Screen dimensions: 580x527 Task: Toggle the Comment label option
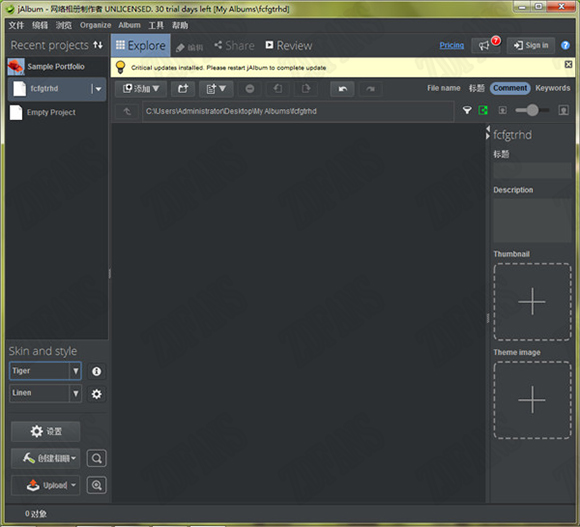(x=510, y=88)
